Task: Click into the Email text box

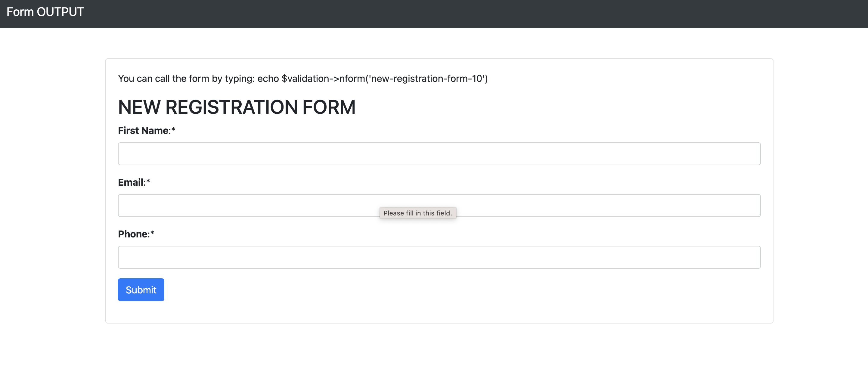Action: [x=236, y=206]
